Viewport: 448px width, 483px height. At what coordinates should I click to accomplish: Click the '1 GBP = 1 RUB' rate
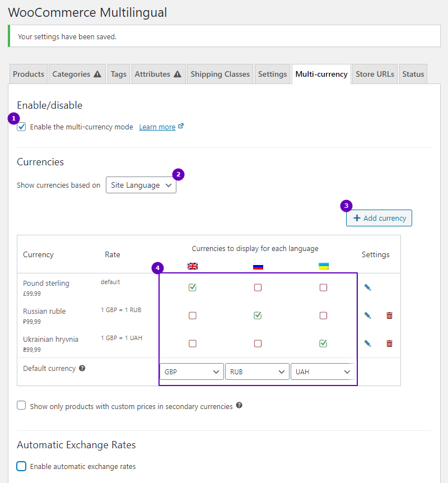pos(121,310)
